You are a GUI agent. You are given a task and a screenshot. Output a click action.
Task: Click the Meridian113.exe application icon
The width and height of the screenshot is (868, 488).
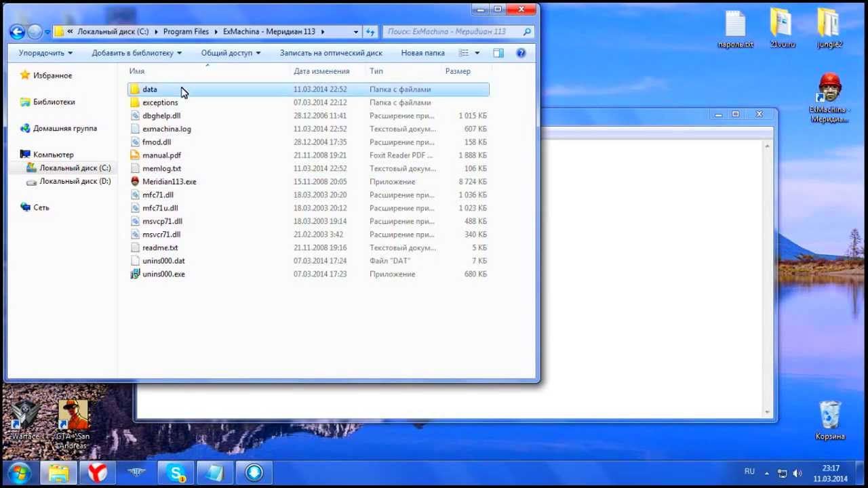(x=134, y=182)
